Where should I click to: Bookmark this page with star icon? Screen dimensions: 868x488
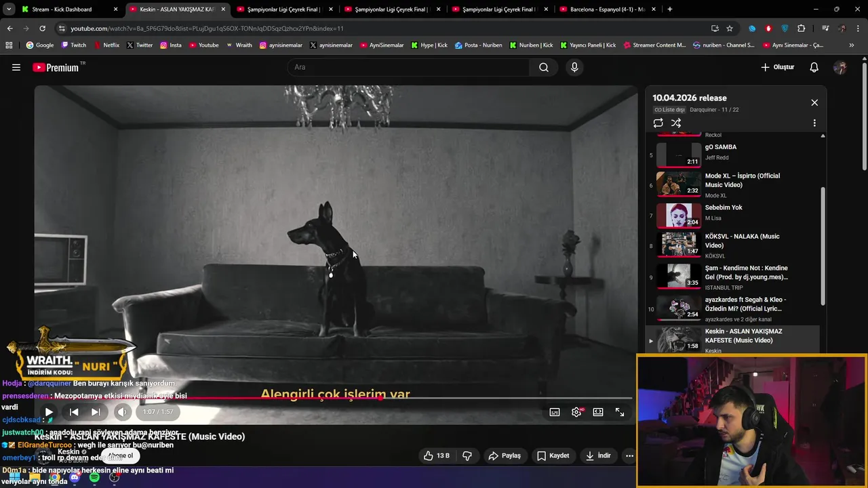(730, 28)
